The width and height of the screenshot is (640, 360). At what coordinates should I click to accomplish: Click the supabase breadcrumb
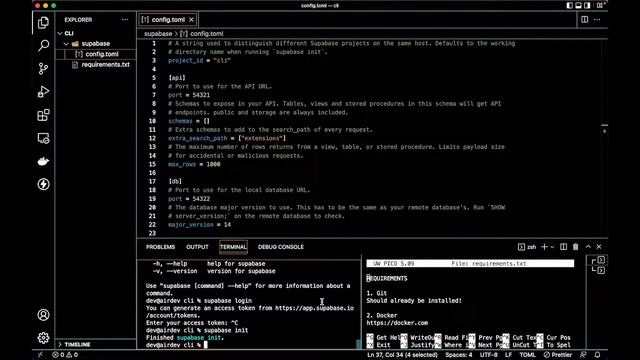pos(158,33)
